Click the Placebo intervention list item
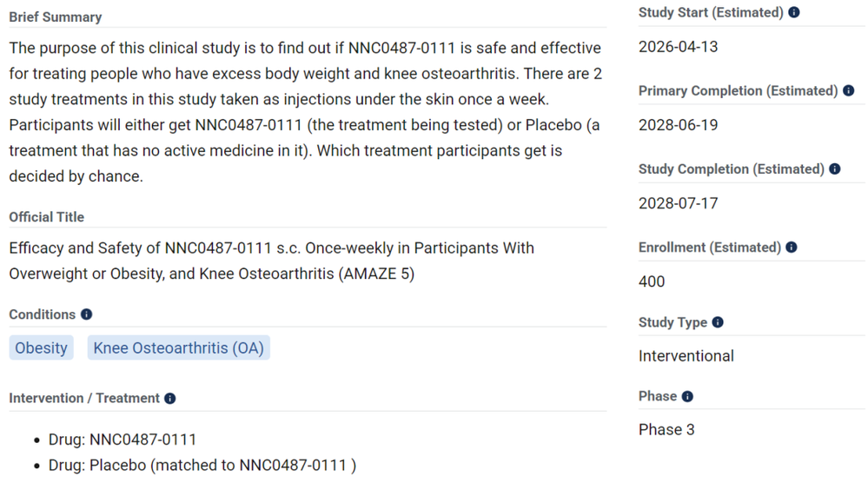868x483 pixels. pos(202,466)
